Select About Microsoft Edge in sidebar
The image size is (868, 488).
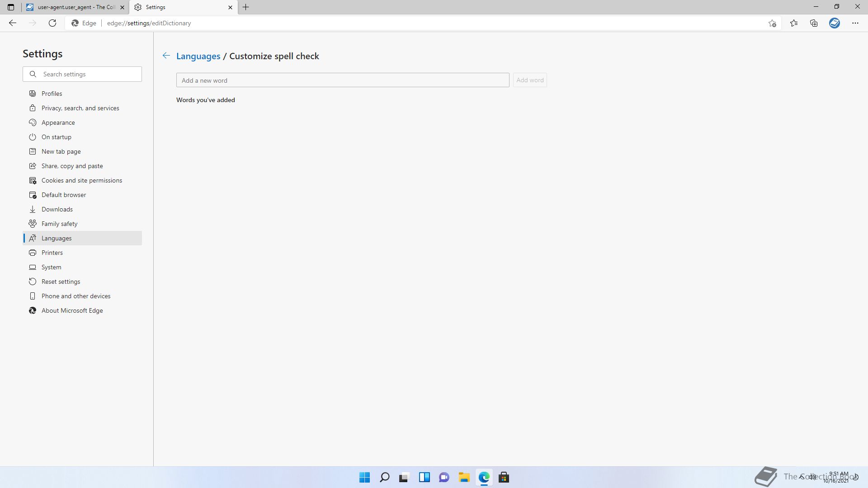click(x=72, y=310)
